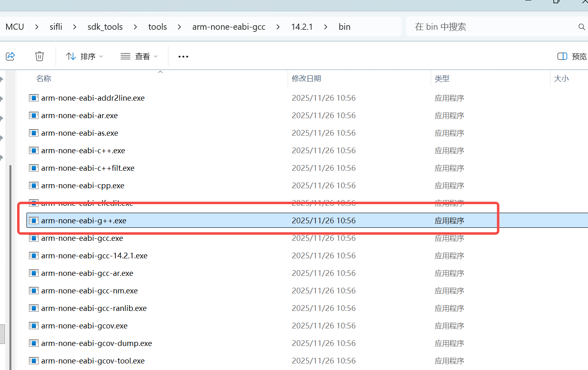Select the arm-none-eabi-gcc-ranlib.exe file
Screen dimensions: 588x370
94,308
